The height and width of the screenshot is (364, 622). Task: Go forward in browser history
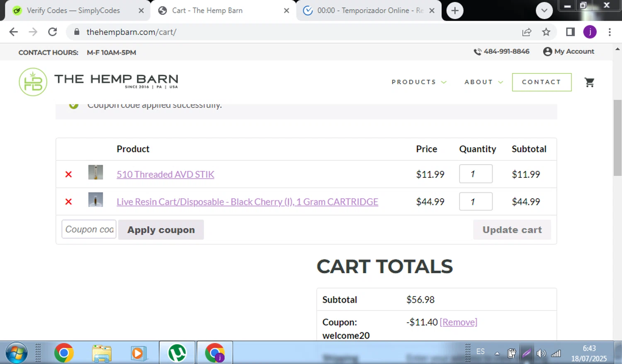click(33, 32)
